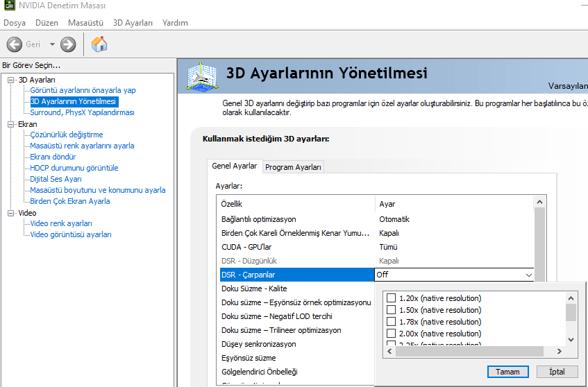
Task: Open the 3D Ayarları menu
Action: click(133, 23)
